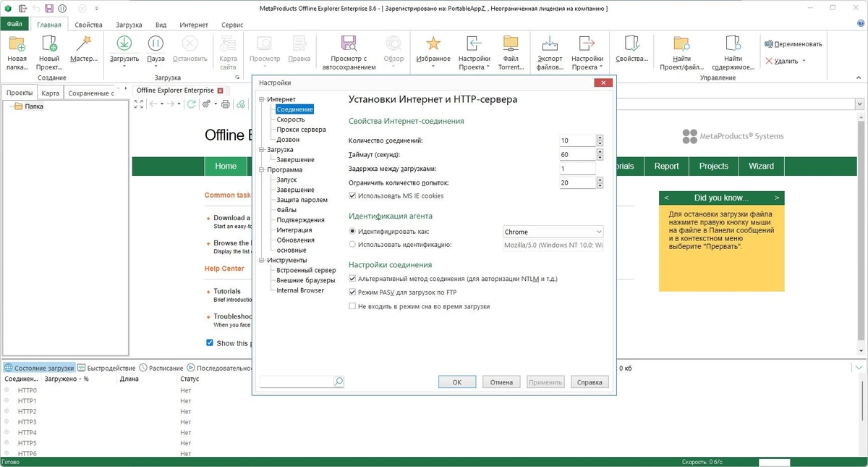Click the full-screen arrows icon in browser toolbar
The height and width of the screenshot is (467, 868).
click(x=139, y=104)
